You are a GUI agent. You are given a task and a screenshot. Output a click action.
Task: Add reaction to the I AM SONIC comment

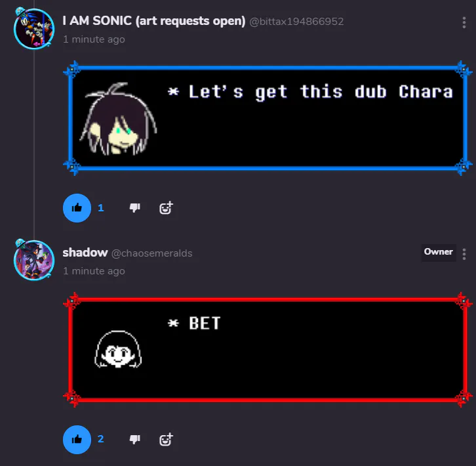[x=166, y=208]
